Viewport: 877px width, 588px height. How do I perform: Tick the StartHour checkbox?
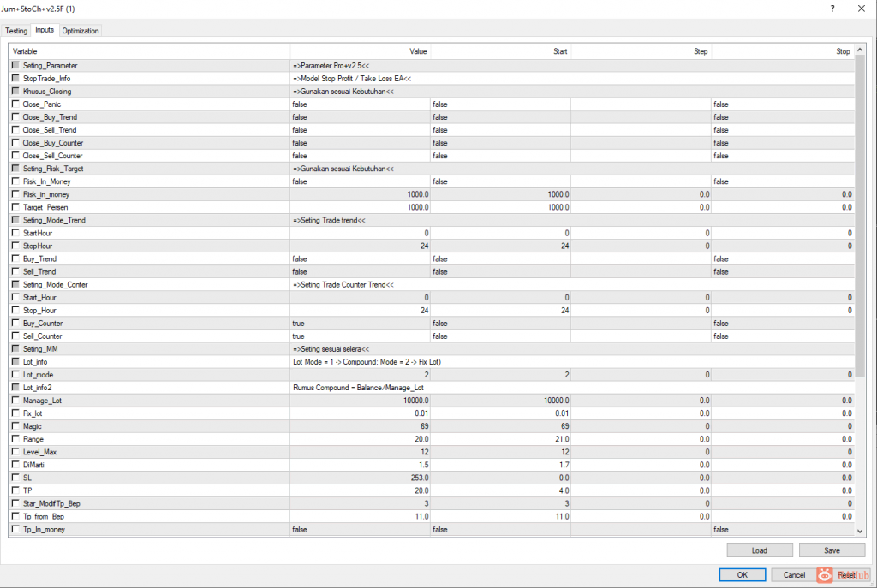coord(15,233)
